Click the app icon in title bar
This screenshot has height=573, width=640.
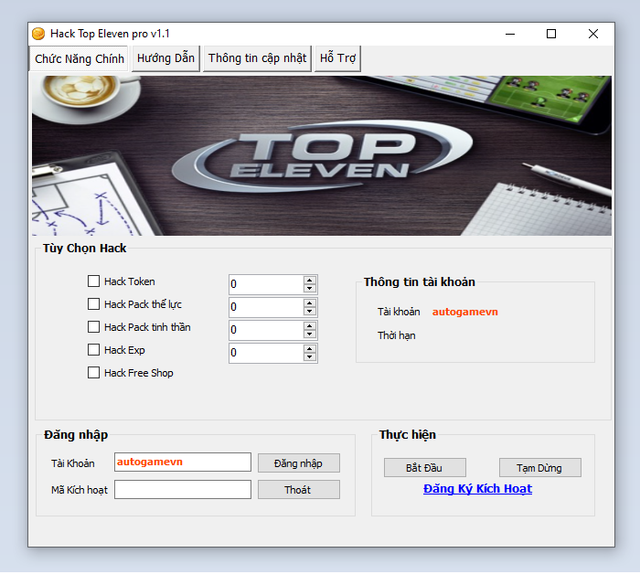39,33
